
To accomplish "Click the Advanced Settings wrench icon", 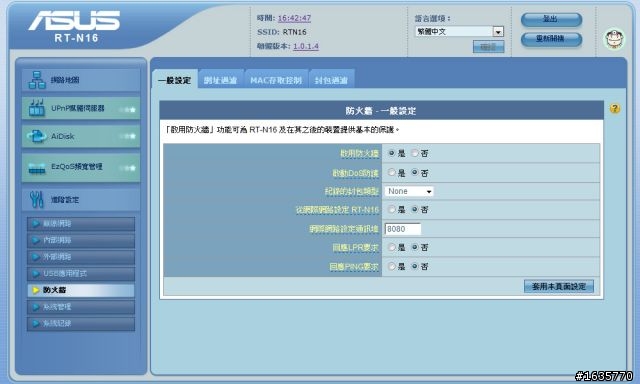I will (37, 200).
